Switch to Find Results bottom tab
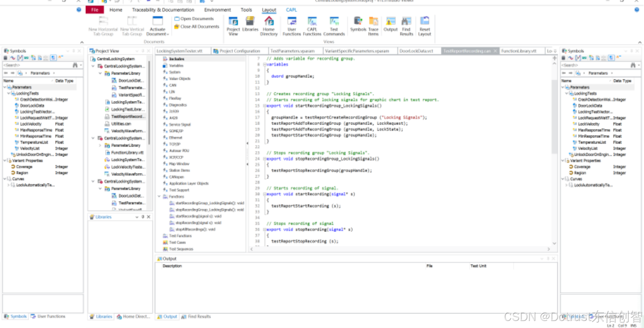 tap(196, 316)
